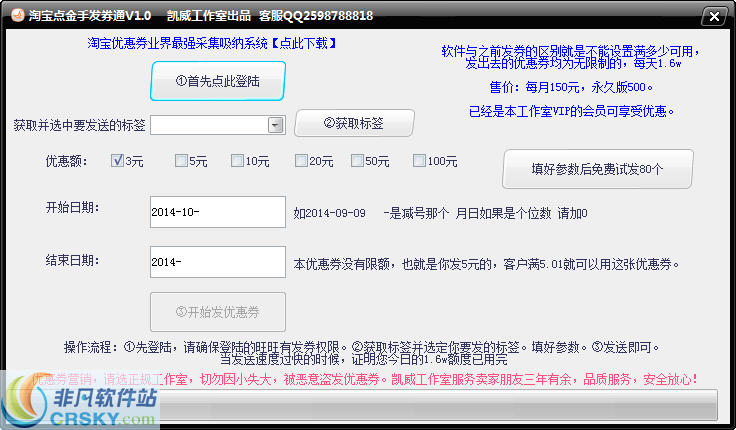The width and height of the screenshot is (736, 430).
Task: Expand the 标签 selection dropdown arrow
Action: click(276, 125)
